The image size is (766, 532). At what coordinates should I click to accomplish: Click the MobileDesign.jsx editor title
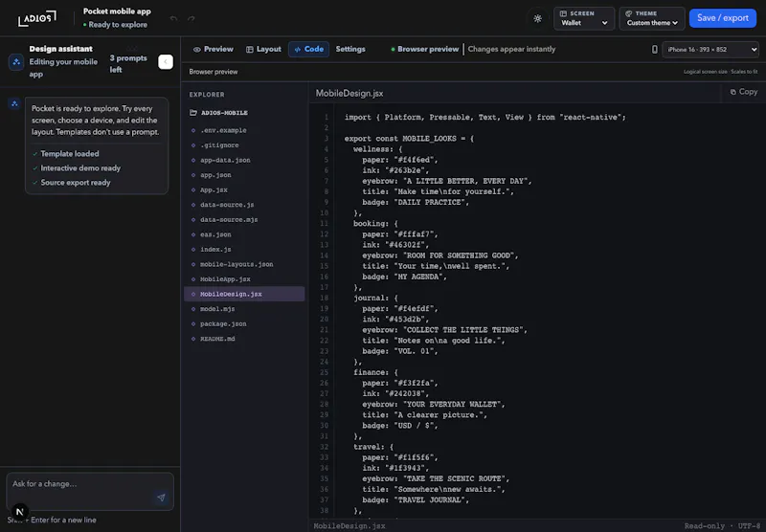pyautogui.click(x=349, y=93)
